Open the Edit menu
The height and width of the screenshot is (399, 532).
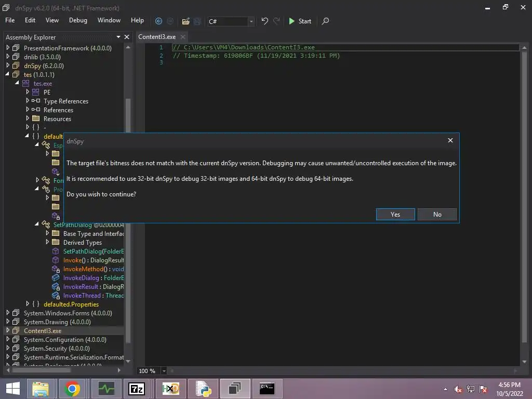tap(30, 20)
